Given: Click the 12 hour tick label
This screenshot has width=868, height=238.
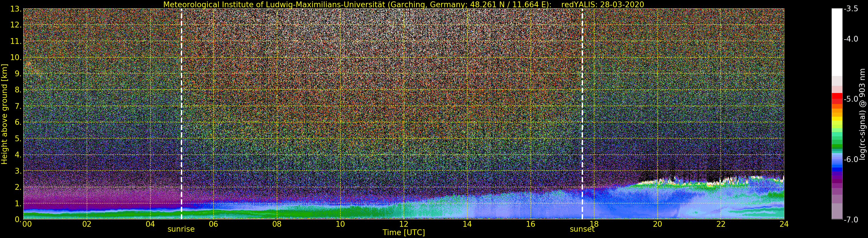Looking at the screenshot, I should click(x=404, y=224).
